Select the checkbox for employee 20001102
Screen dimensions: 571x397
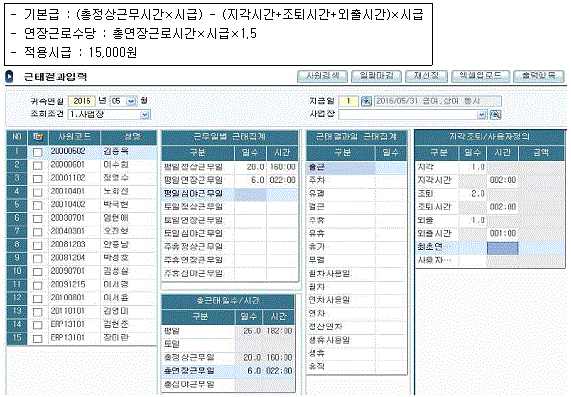tap(37, 179)
